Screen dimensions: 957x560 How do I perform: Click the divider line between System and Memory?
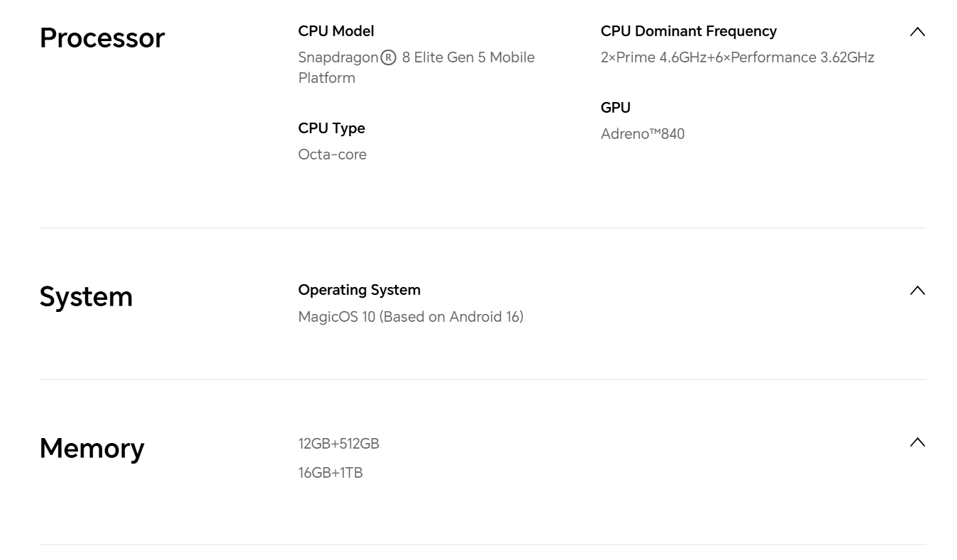(482, 379)
